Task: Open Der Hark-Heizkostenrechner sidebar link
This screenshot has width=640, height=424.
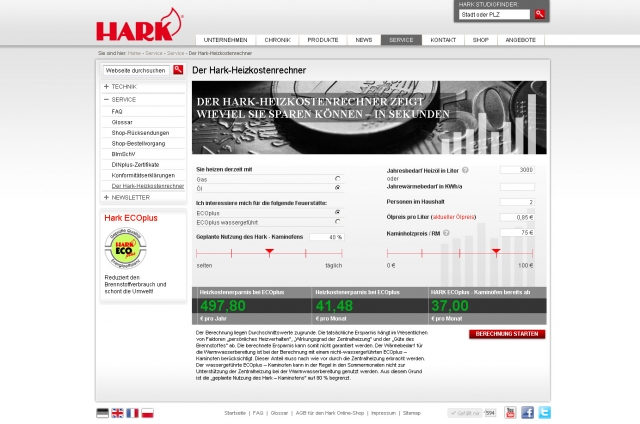Action: point(148,186)
